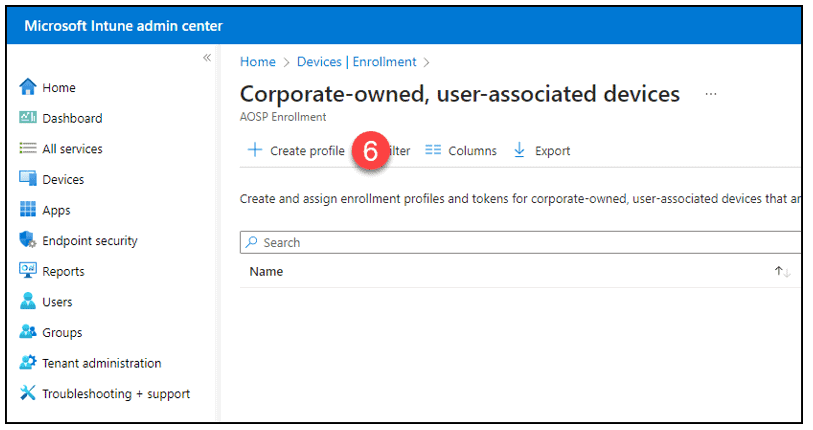Click the Export button
Image resolution: width=813 pixels, height=430 pixels.
pyautogui.click(x=542, y=150)
